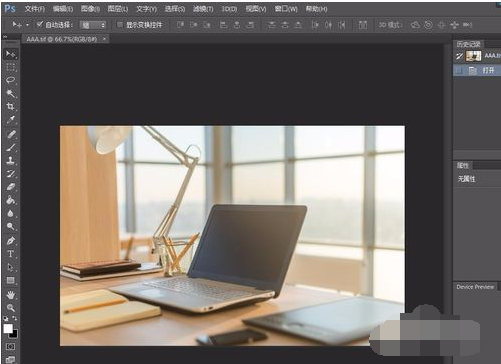
Task: Select the Crop tool
Action: [11, 107]
